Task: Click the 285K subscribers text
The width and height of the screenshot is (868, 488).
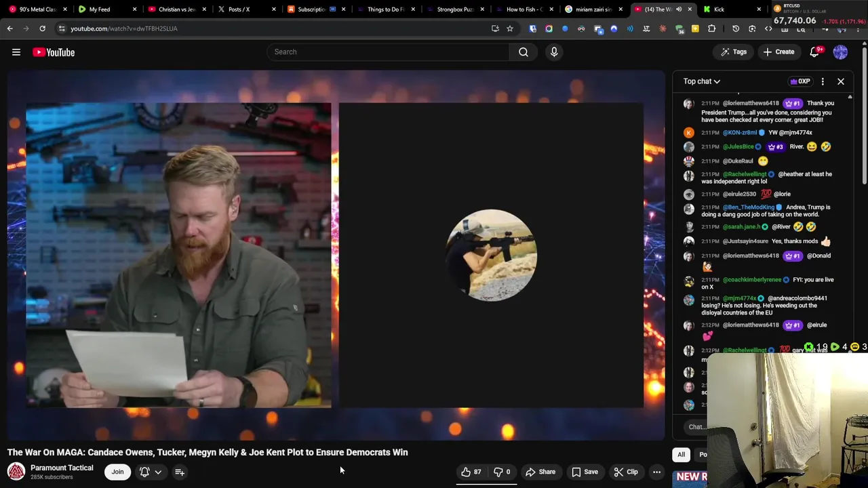Action: pyautogui.click(x=52, y=477)
